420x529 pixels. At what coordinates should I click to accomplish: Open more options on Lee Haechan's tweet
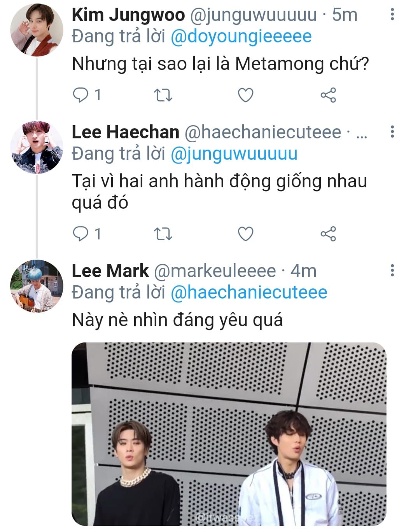(392, 132)
